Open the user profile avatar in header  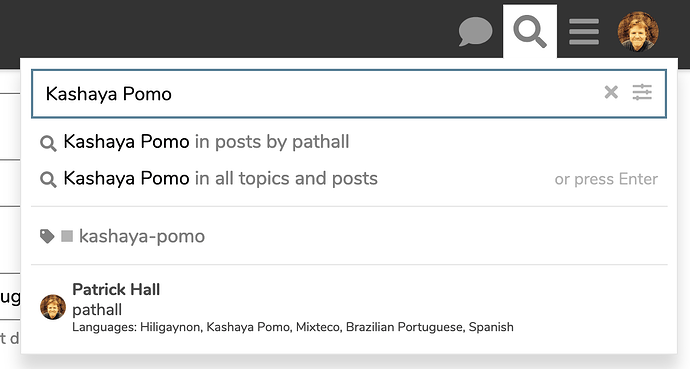[x=638, y=32]
